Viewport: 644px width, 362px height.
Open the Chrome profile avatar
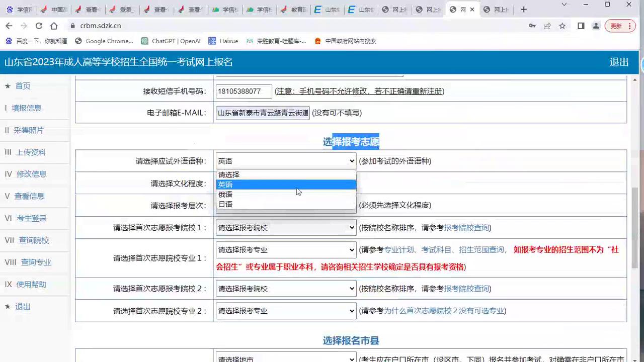click(x=596, y=26)
